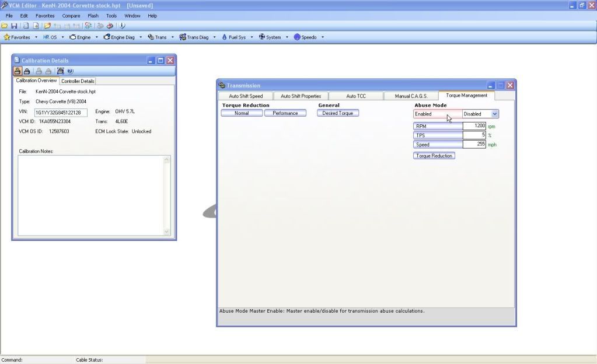Open the Flash menu
This screenshot has height=364, width=597.
tap(93, 16)
